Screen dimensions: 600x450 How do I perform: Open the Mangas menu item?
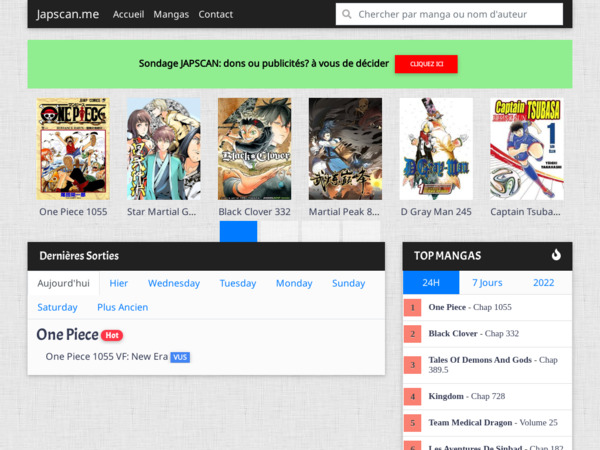(x=171, y=15)
